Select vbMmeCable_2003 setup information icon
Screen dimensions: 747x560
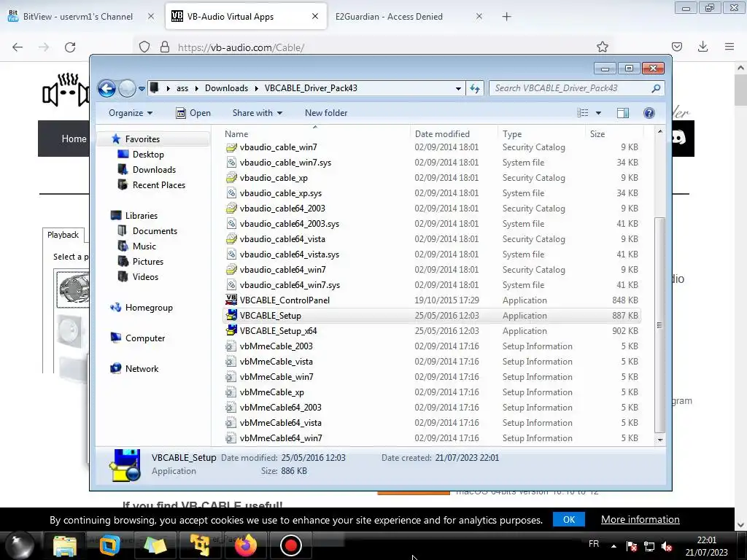click(231, 346)
